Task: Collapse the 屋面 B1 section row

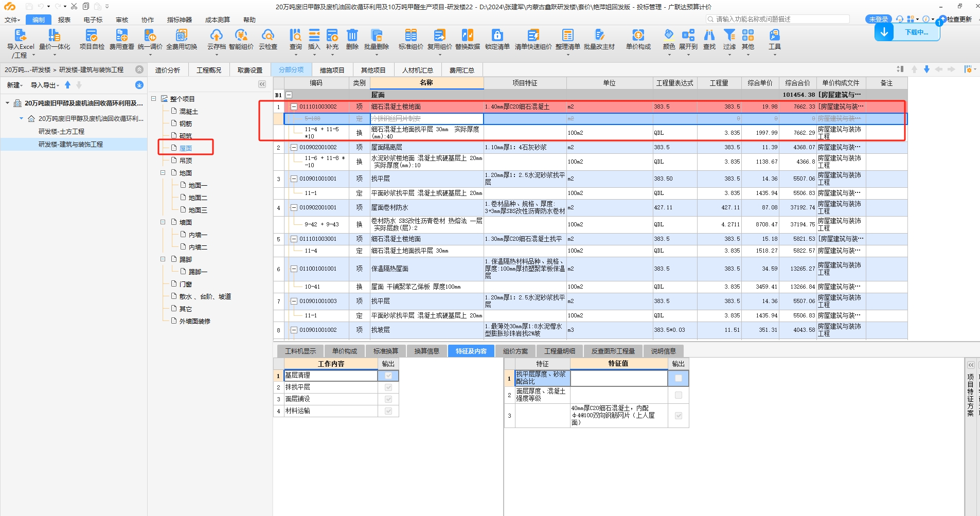Action: 289,95
